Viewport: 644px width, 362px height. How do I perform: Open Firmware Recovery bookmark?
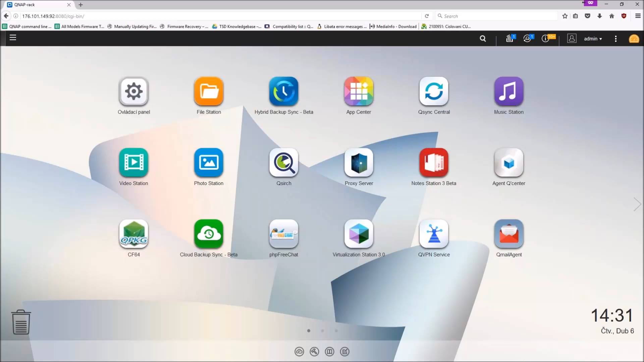pyautogui.click(x=184, y=26)
